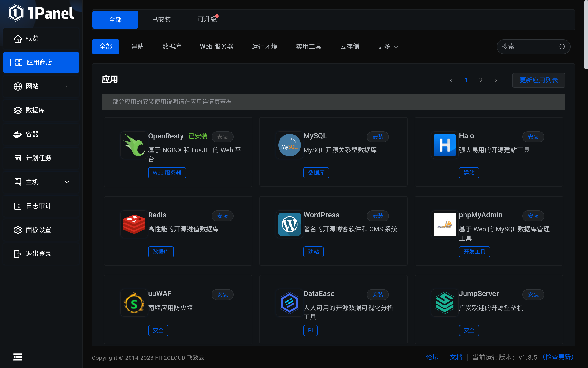Click phpMyAdmin's 开发工具 tag
The image size is (588, 368).
474,252
